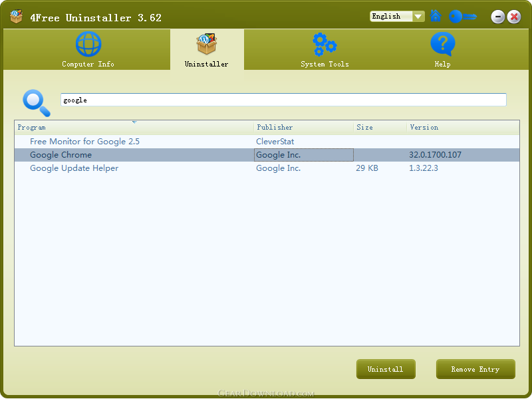Close the 4Free Uninstaller window

click(514, 17)
